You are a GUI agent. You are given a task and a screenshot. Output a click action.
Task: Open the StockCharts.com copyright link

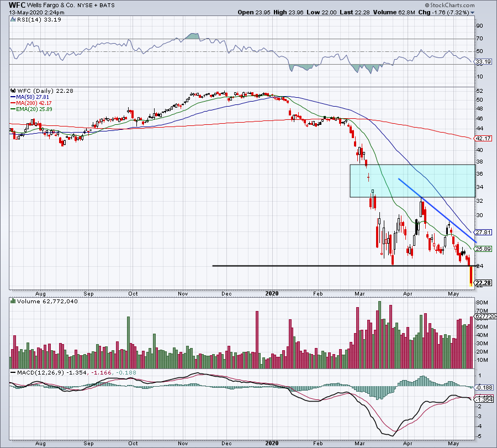(450, 5)
